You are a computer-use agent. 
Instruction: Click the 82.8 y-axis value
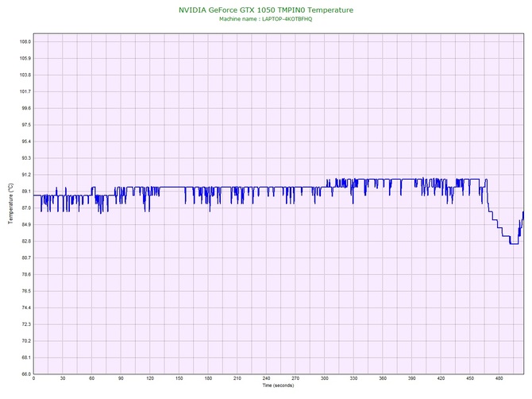click(x=25, y=242)
